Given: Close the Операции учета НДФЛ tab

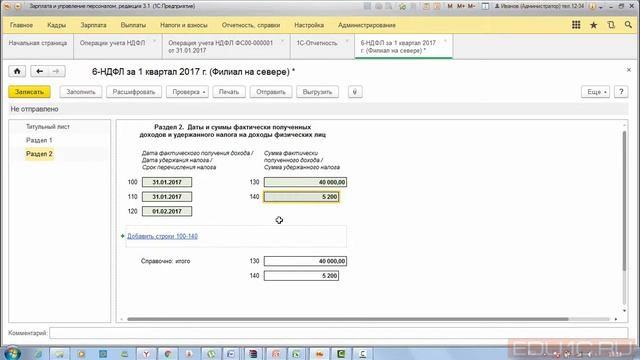Looking at the screenshot, I should tap(155, 42).
